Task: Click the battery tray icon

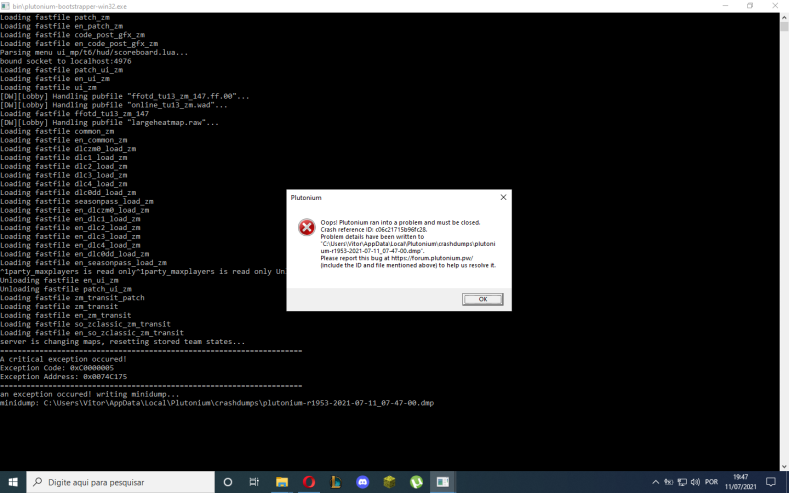Action: pyautogui.click(x=669, y=482)
